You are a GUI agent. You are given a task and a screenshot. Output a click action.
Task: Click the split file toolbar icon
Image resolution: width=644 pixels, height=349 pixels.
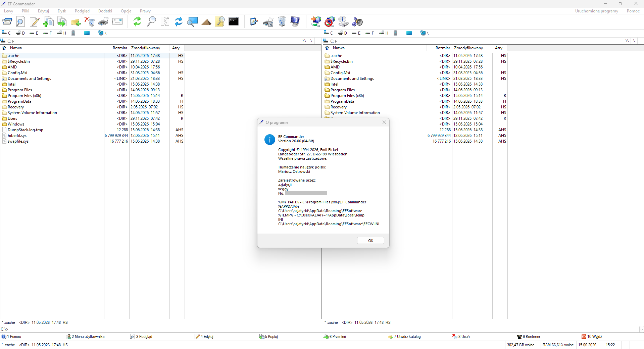click(x=165, y=22)
